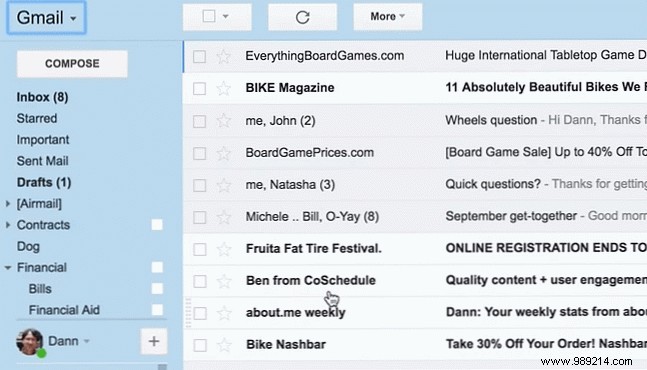Star the BoardGamePrices.com email
Image resolution: width=647 pixels, height=370 pixels.
click(x=223, y=153)
